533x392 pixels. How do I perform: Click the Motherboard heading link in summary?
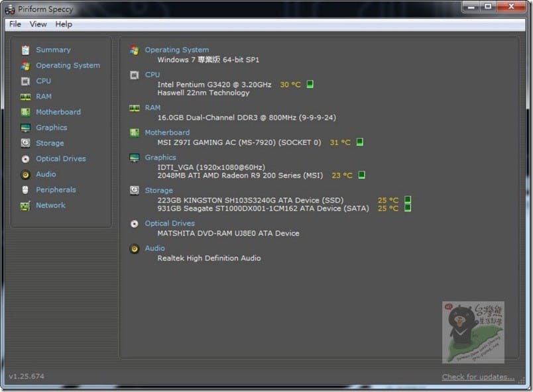167,132
